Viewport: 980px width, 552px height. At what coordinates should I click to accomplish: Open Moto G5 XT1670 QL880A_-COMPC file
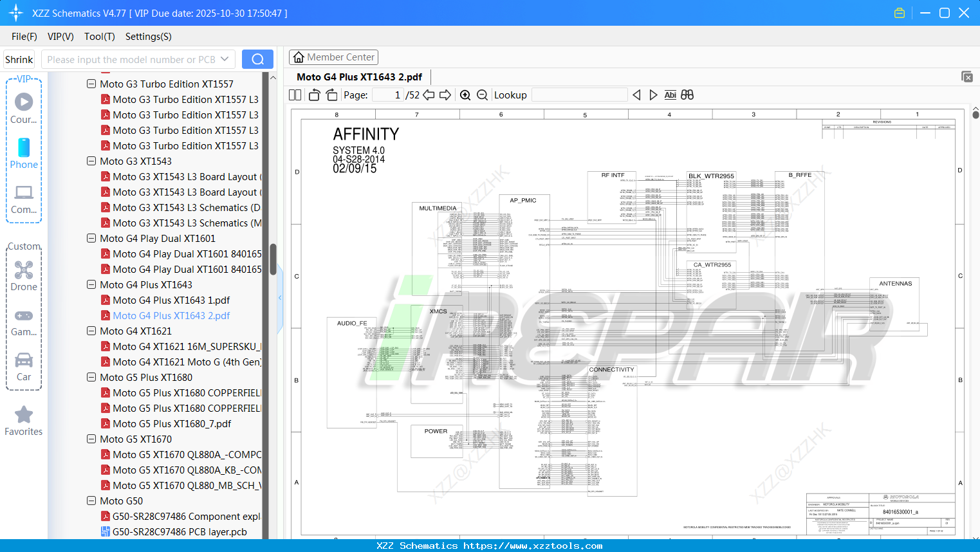tap(181, 454)
